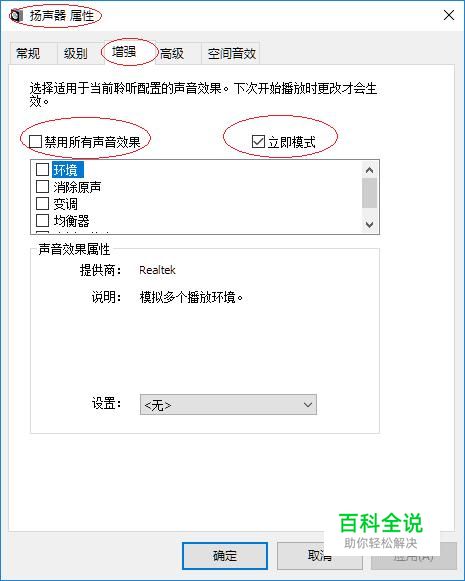This screenshot has width=465, height=581.
Task: Check the 均衡器 checkbox
Action: tap(42, 220)
